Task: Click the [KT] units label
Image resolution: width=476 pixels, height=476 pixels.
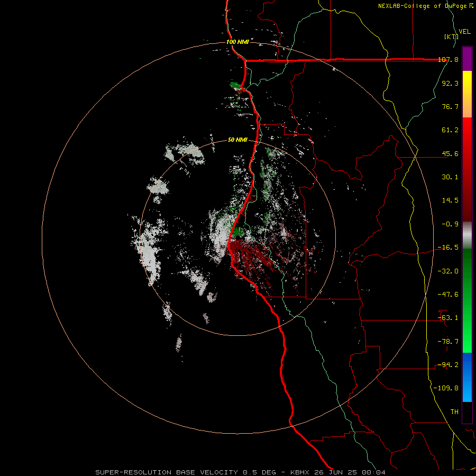Action: coord(452,36)
